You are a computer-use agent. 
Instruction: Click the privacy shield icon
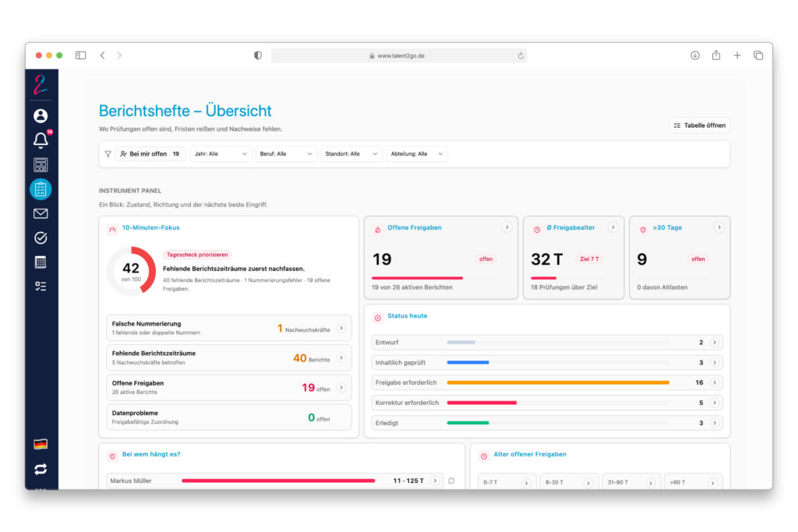[258, 55]
